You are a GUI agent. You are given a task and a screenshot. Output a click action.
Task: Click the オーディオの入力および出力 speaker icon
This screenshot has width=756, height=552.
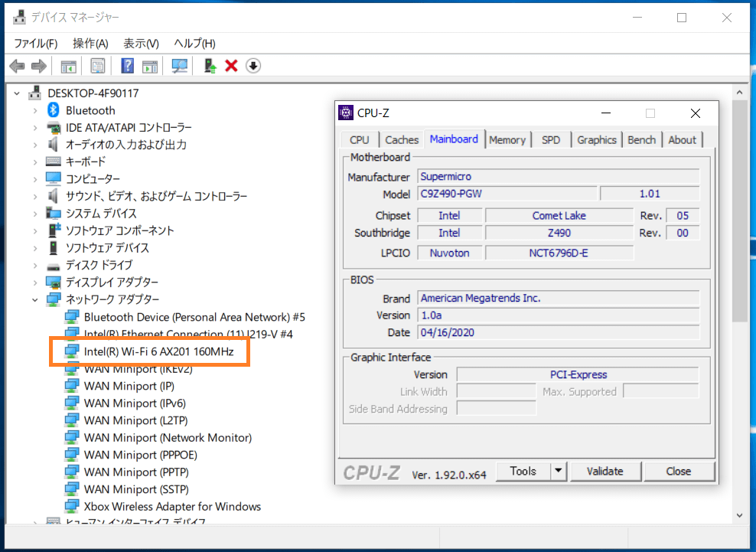(53, 144)
